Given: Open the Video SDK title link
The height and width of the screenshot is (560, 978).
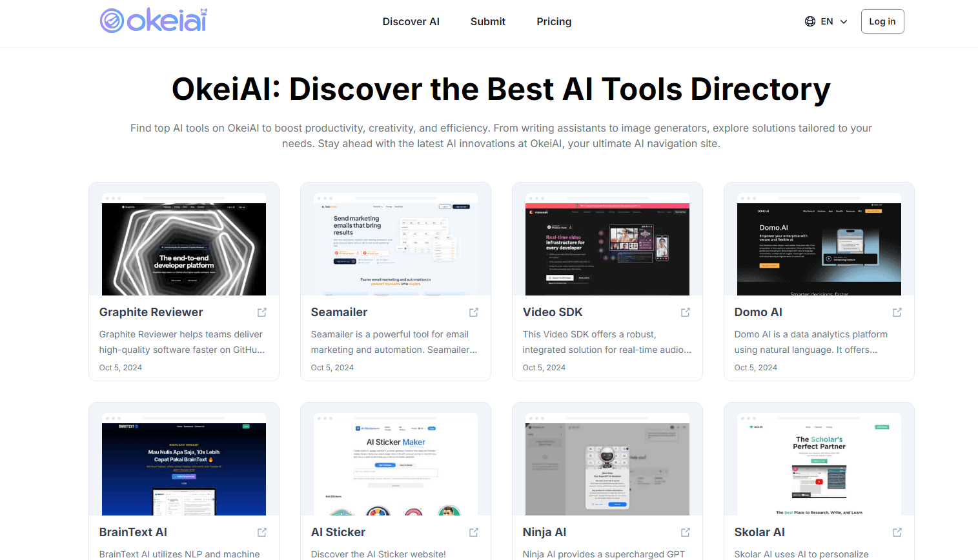Looking at the screenshot, I should (x=553, y=312).
